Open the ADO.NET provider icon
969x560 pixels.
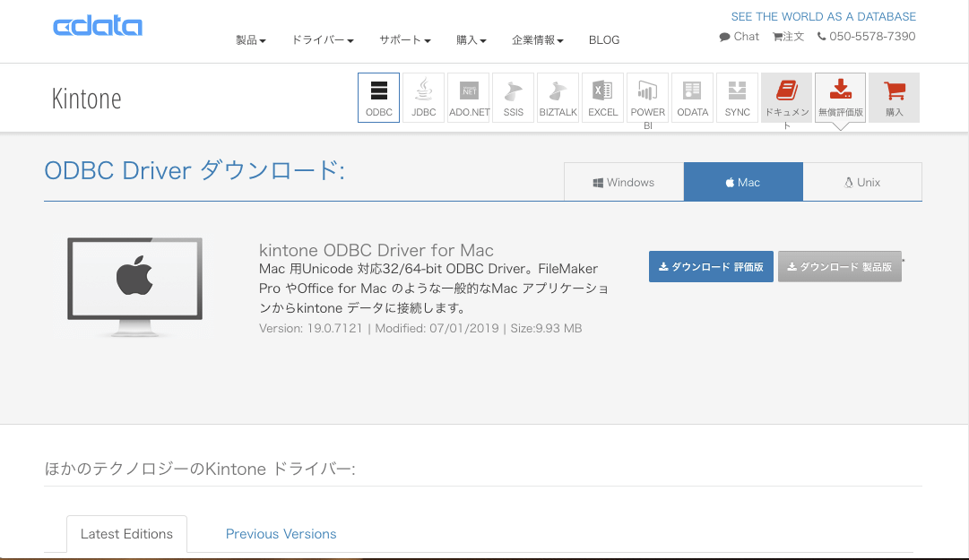[x=469, y=98]
